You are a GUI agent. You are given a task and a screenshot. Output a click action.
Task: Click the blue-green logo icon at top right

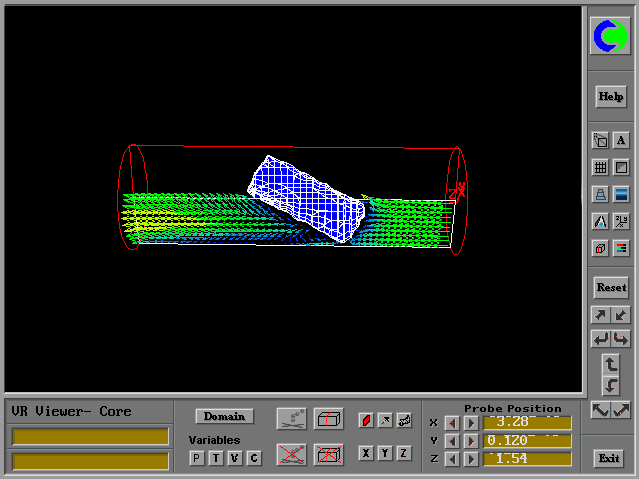(610, 37)
